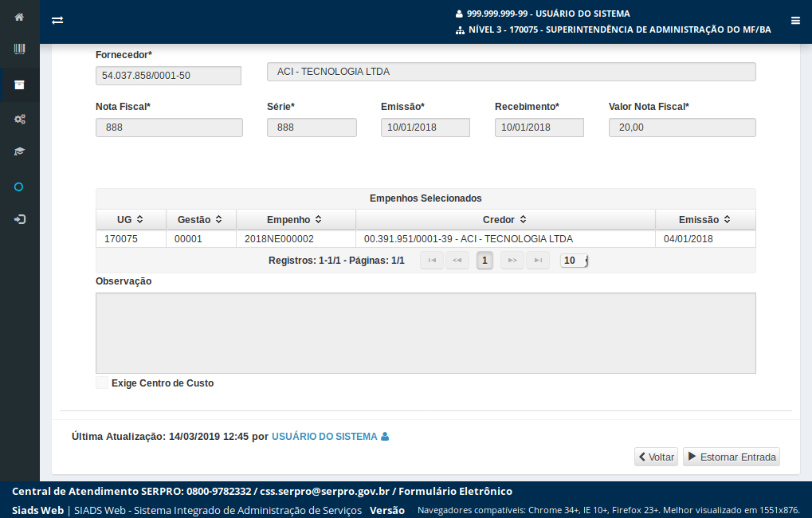Open the barcode icon in sidebar
Viewport: 812px width, 518px height.
[19, 49]
